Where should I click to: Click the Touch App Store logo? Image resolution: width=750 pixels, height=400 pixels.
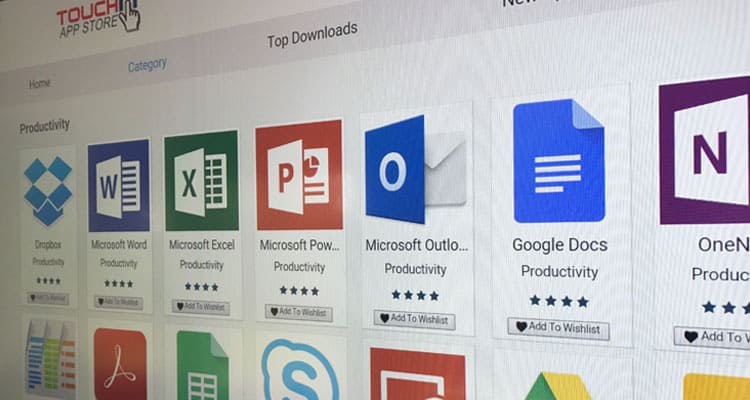(x=99, y=17)
